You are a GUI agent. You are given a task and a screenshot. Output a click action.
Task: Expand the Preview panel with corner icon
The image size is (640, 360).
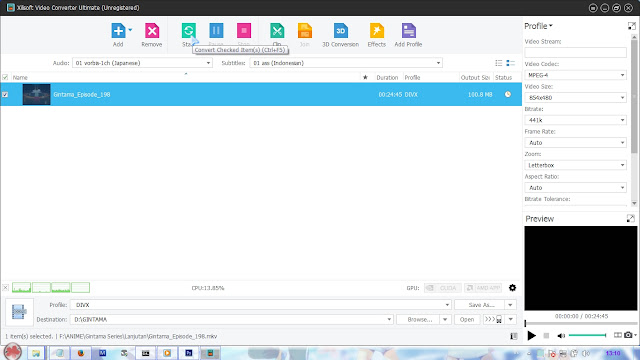[x=631, y=218]
